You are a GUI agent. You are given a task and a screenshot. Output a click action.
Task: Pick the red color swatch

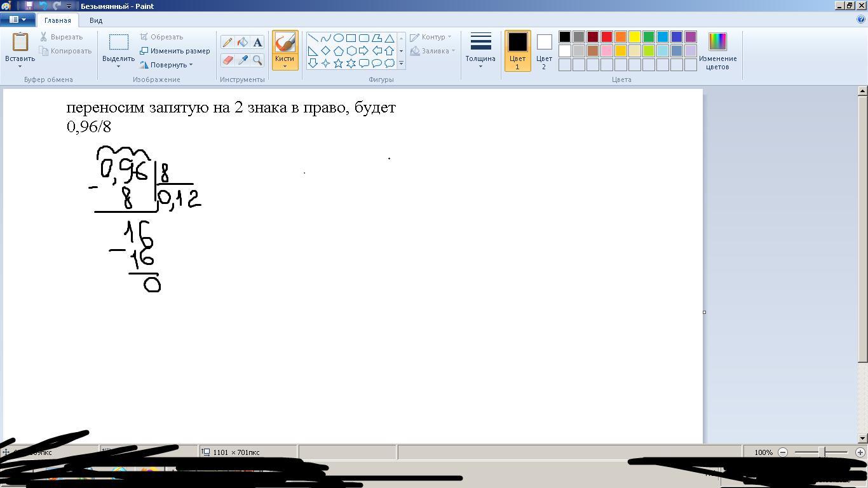click(607, 37)
